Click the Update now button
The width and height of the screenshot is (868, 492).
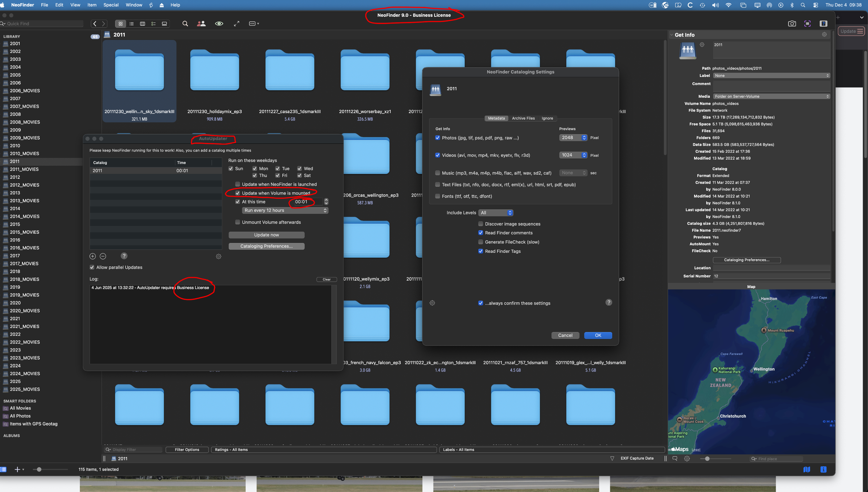[266, 235]
